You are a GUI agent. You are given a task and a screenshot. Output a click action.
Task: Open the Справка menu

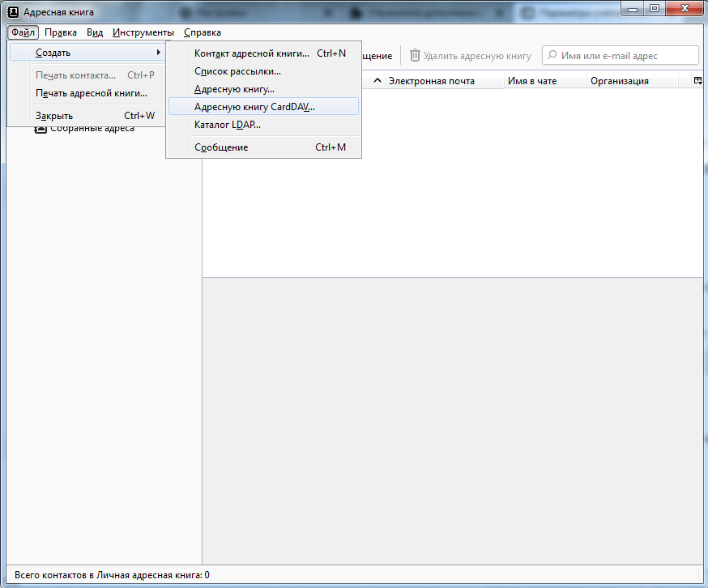tap(203, 32)
